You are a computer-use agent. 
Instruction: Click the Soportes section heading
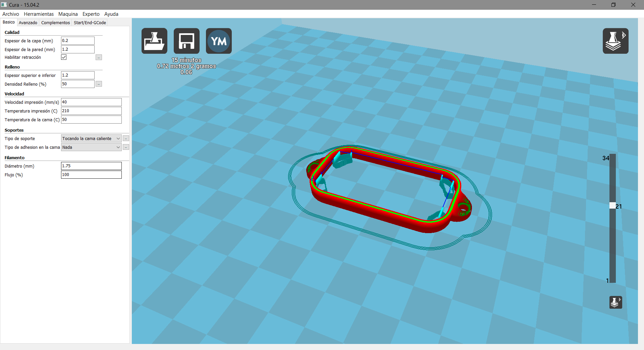tap(14, 130)
